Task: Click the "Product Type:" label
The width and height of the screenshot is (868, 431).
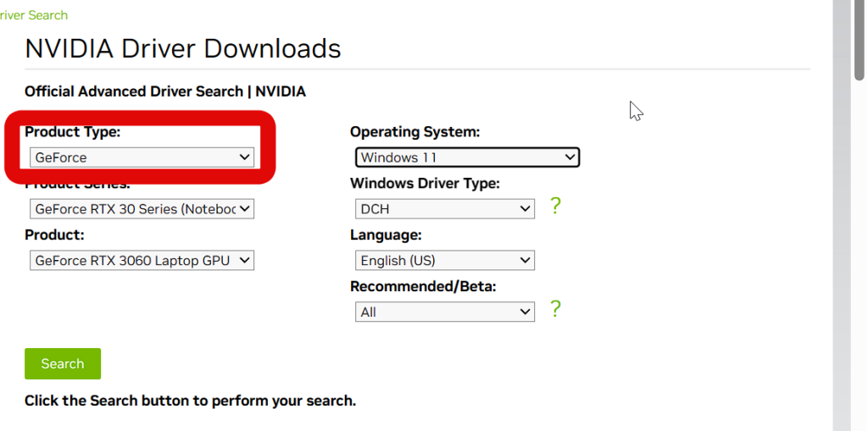Action: tap(73, 132)
